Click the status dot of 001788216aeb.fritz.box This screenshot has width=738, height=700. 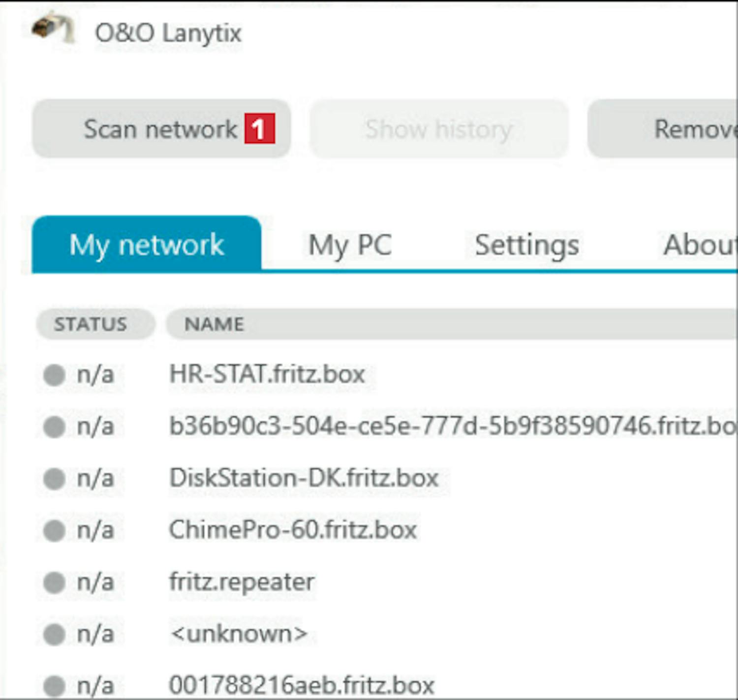click(54, 686)
